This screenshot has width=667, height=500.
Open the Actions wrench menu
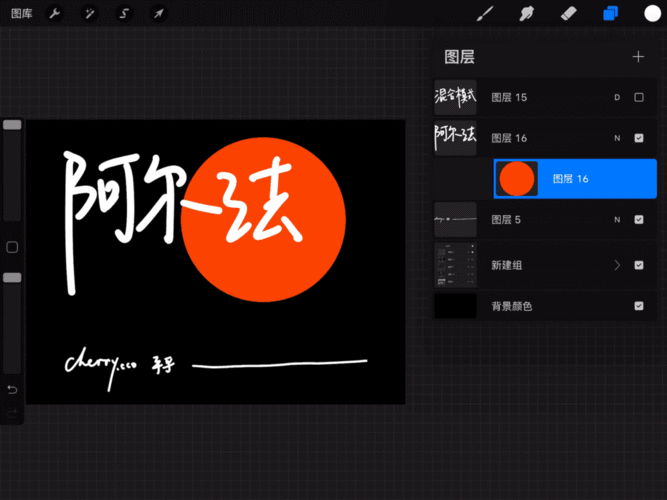click(x=55, y=14)
